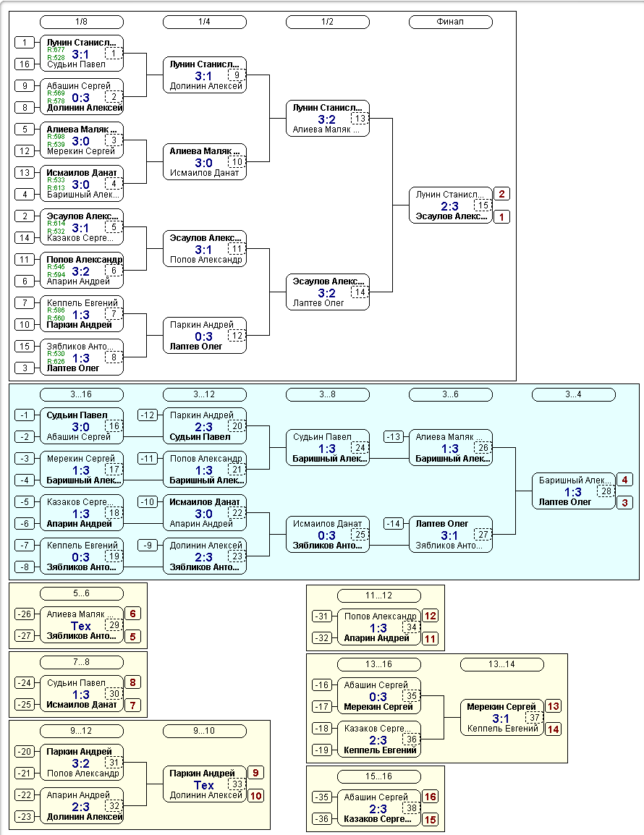Click the 15...16 bracket header
644x835 pixels.
(x=378, y=776)
